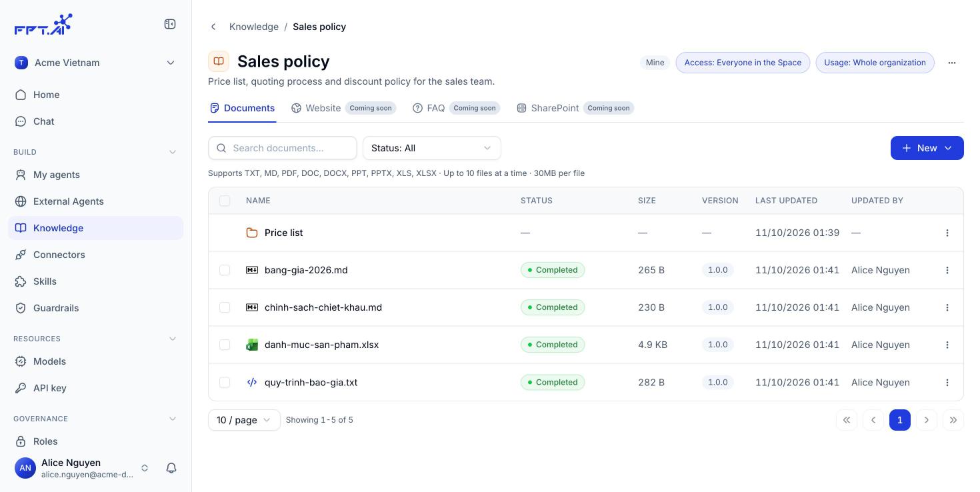Viewport: 980px width, 492px height.
Task: Expand the Acme Vietnam workspace switcher
Action: (95, 63)
